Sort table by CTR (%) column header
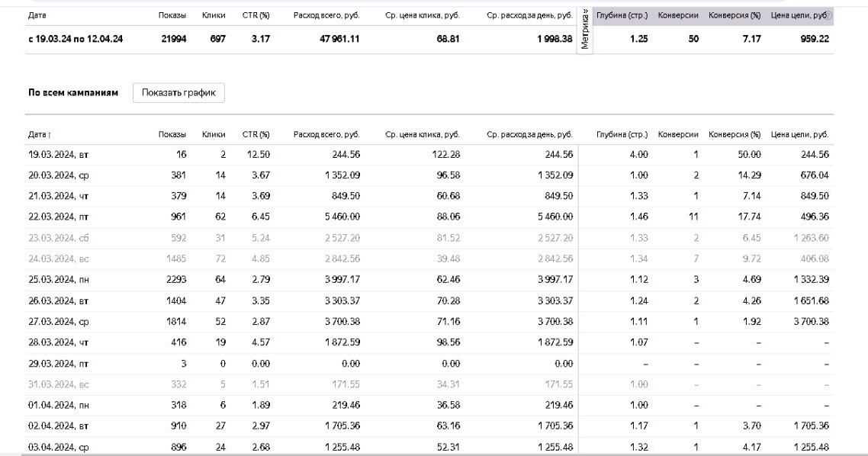This screenshot has height=456, width=868. point(256,134)
